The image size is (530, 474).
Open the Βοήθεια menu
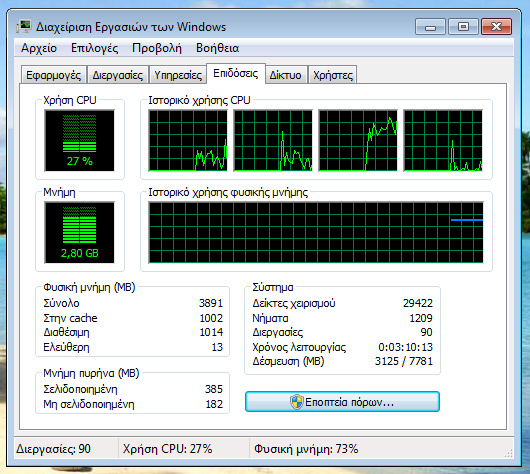(x=217, y=48)
